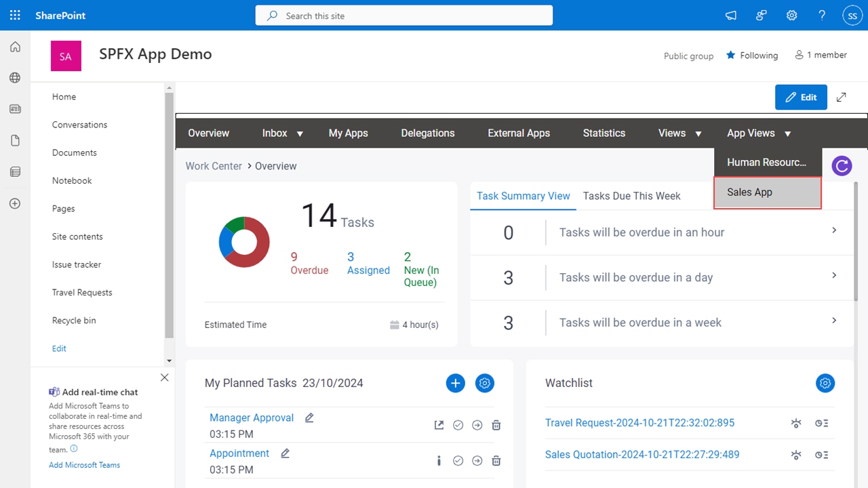Switch to Task Summary View tab
The width and height of the screenshot is (868, 488).
point(524,196)
